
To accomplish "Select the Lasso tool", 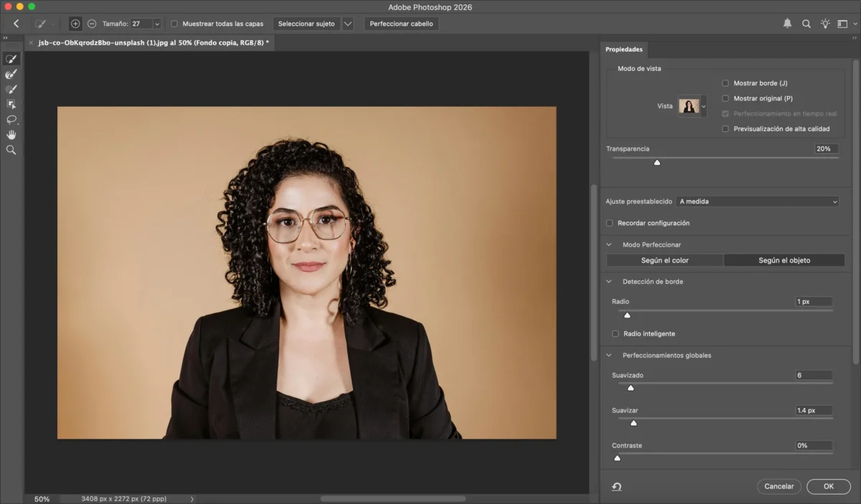I will coord(11,119).
